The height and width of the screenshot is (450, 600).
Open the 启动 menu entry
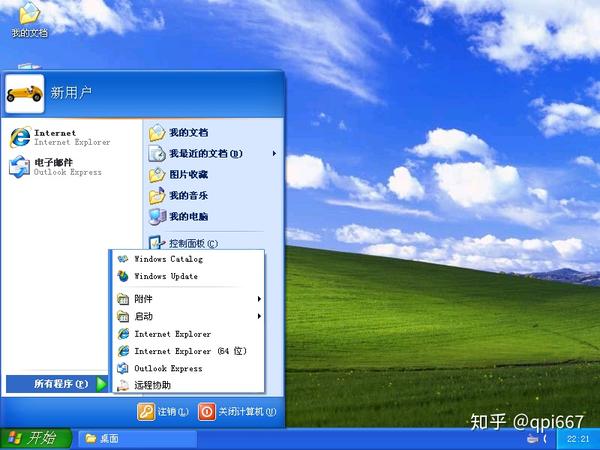188,316
